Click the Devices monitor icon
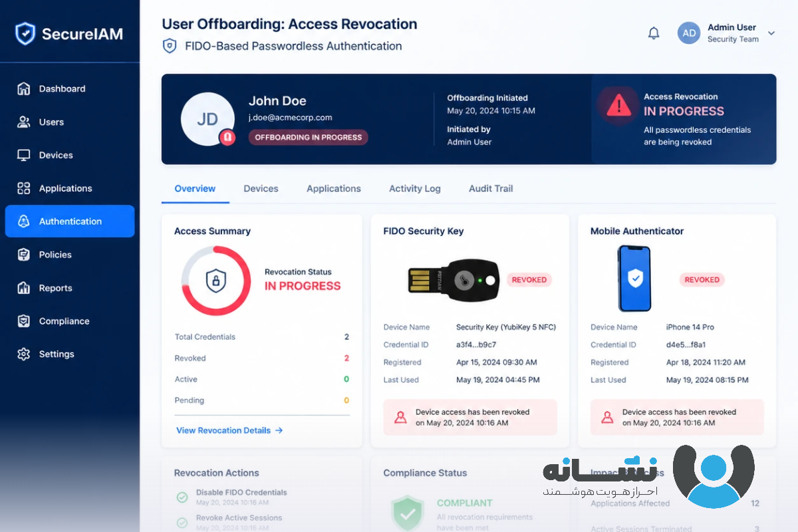The width and height of the screenshot is (798, 532). pyautogui.click(x=24, y=155)
